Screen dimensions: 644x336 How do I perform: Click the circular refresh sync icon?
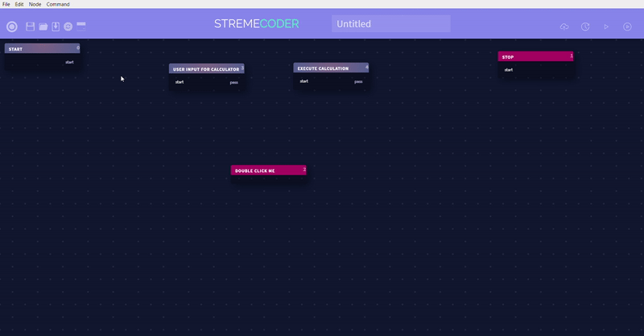tap(68, 27)
